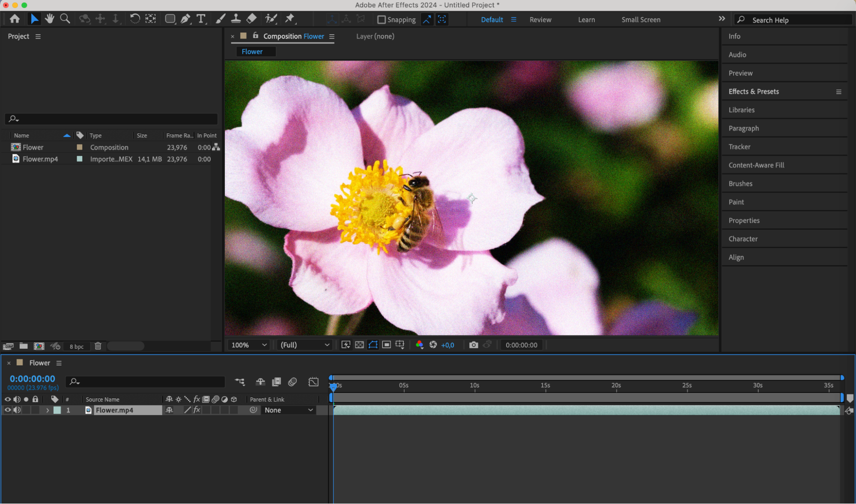Screen dimensions: 856x504
Task: Select the Horizontal Type tool
Action: tap(201, 18)
